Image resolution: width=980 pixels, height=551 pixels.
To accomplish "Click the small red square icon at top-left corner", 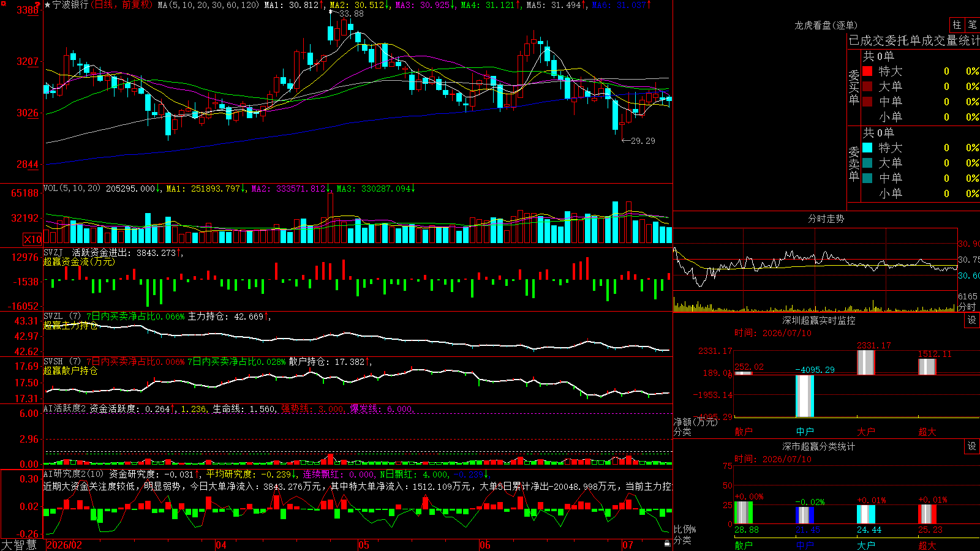I will coord(4,4).
